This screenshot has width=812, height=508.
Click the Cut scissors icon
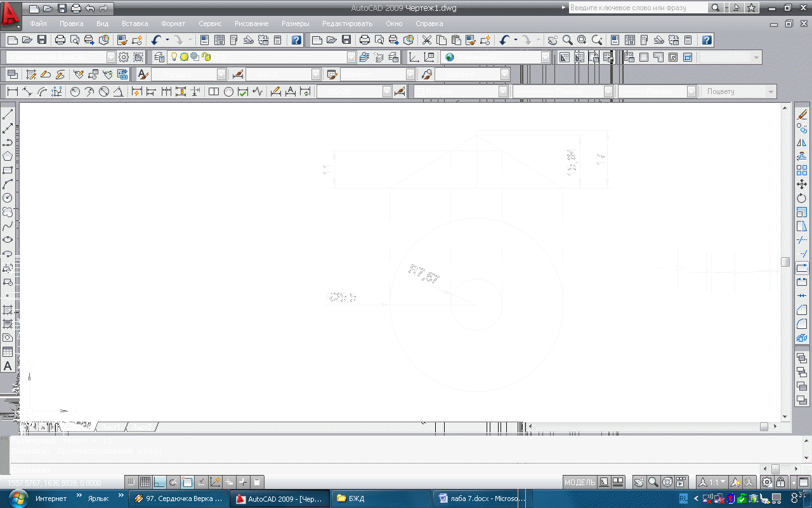(x=426, y=40)
